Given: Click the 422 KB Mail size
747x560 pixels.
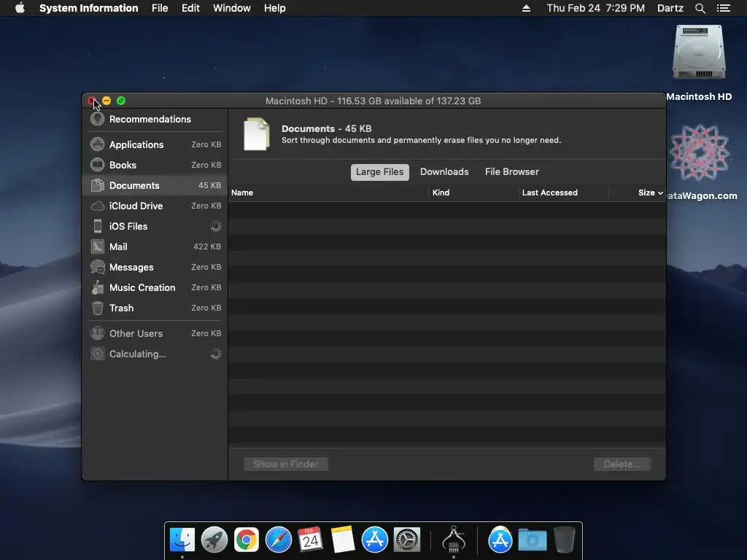Looking at the screenshot, I should pyautogui.click(x=206, y=246).
